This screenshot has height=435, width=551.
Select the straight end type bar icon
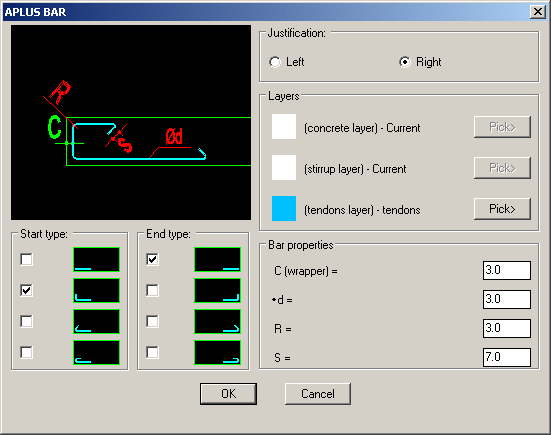coord(217,260)
